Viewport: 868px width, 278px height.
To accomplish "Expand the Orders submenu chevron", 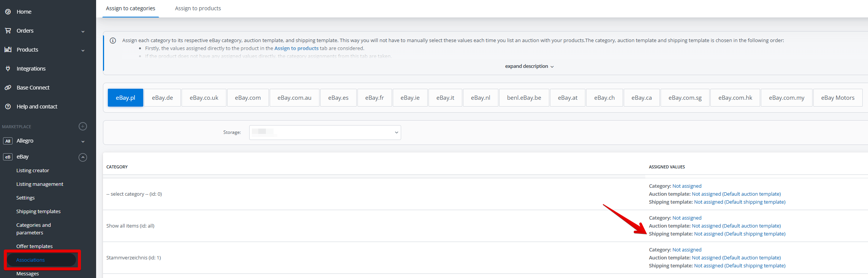I will point(83,31).
